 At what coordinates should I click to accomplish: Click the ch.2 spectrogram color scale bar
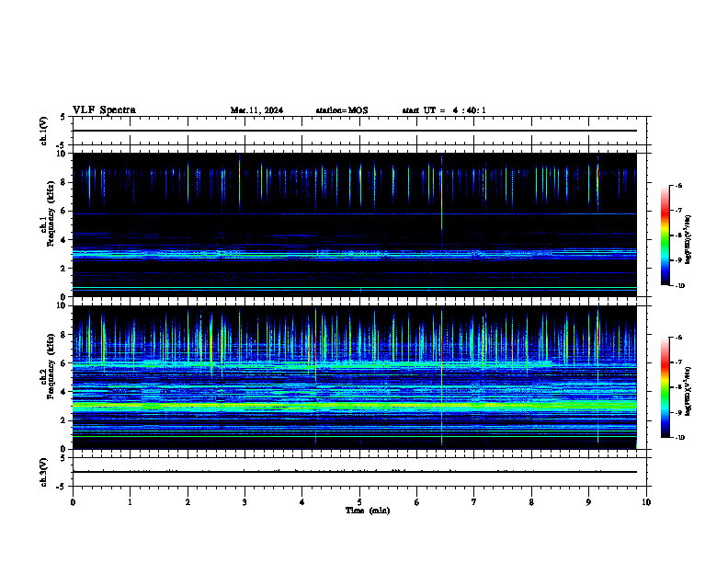[665, 387]
